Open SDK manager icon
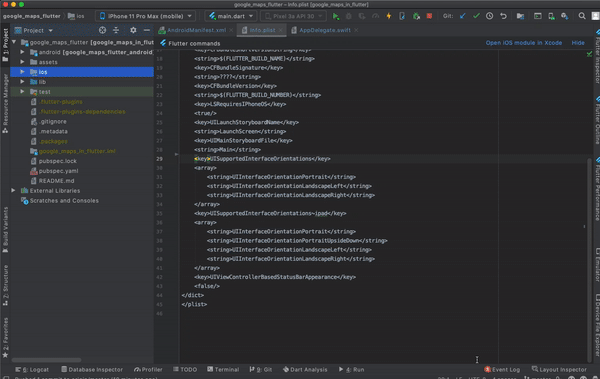Image resolution: width=600 pixels, height=379 pixels. 564,16
